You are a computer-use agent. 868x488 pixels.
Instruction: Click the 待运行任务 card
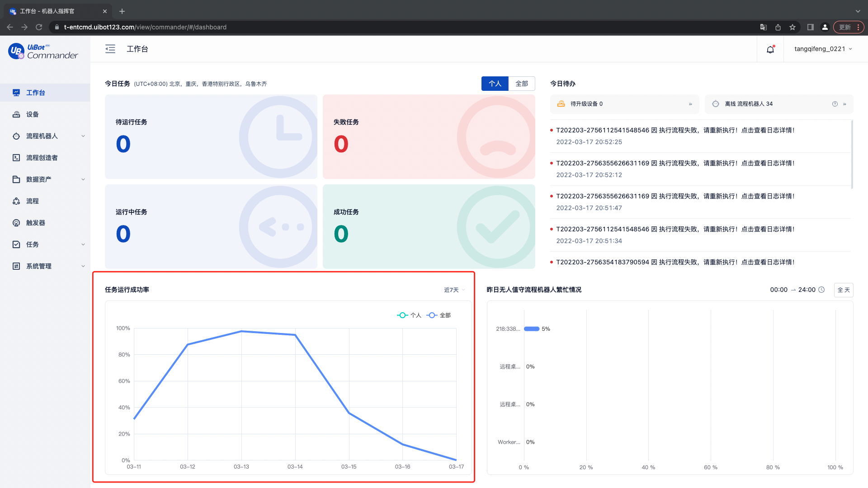[211, 136]
